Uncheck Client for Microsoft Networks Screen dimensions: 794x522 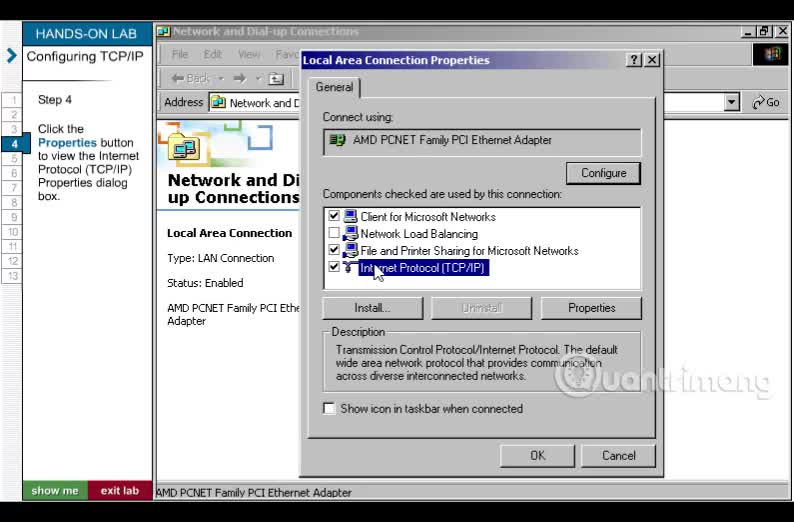(334, 216)
